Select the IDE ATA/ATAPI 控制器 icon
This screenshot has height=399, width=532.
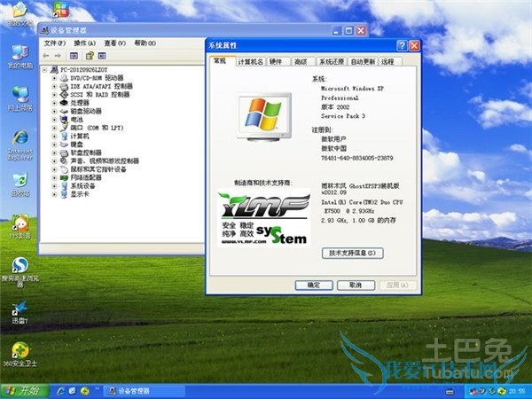click(x=64, y=86)
